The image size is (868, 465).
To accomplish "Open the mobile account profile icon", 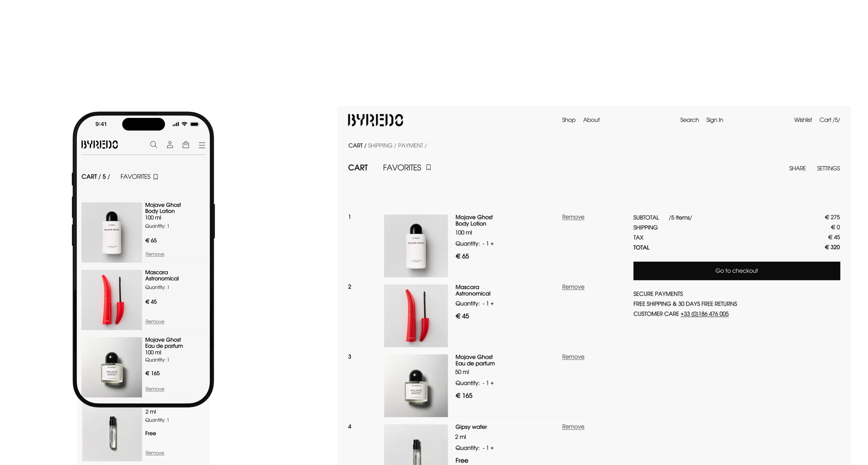I will pyautogui.click(x=170, y=144).
